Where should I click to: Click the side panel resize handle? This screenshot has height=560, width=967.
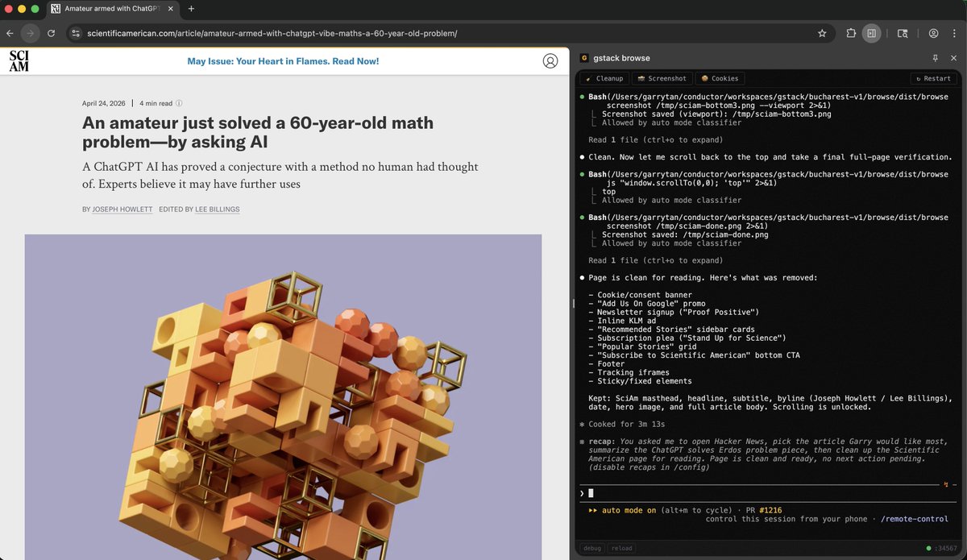[573, 304]
